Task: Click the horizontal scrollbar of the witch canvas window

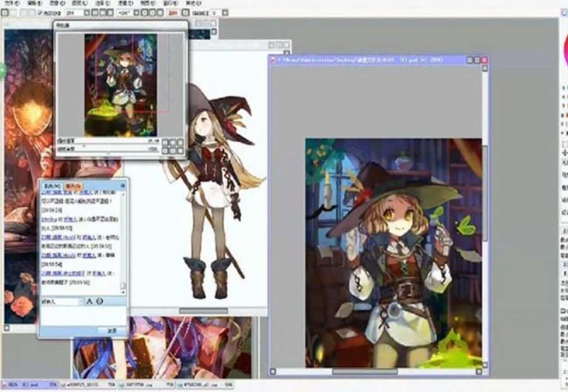Action: pyautogui.click(x=365, y=372)
